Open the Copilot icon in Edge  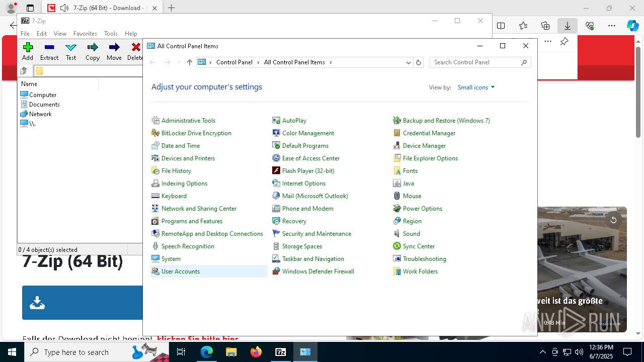(632, 26)
